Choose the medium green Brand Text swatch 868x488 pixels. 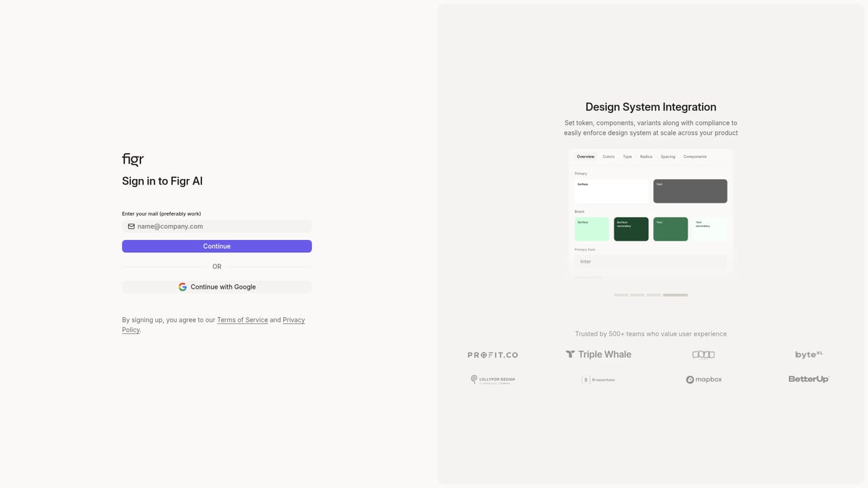click(x=671, y=229)
